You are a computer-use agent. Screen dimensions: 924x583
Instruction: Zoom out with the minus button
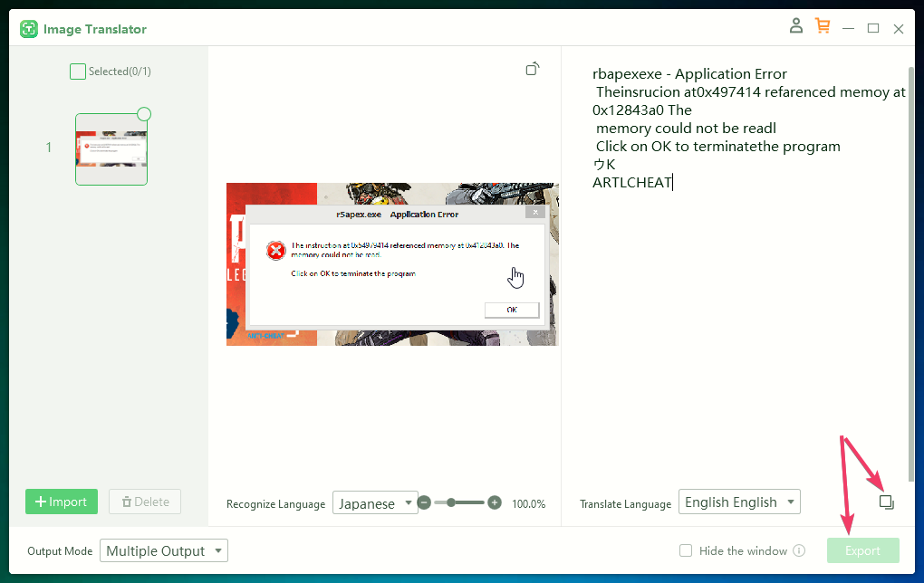[x=424, y=503]
